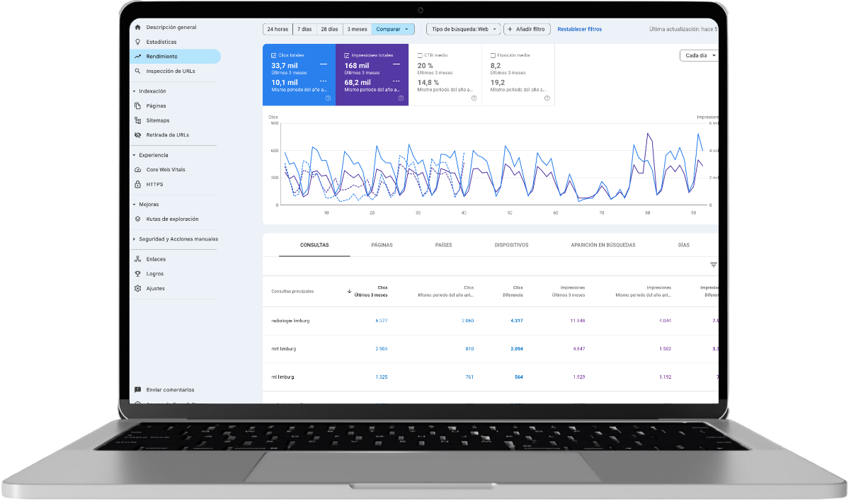Click the Sitemaps icon in sidebar
This screenshot has height=504, width=851.
click(137, 120)
